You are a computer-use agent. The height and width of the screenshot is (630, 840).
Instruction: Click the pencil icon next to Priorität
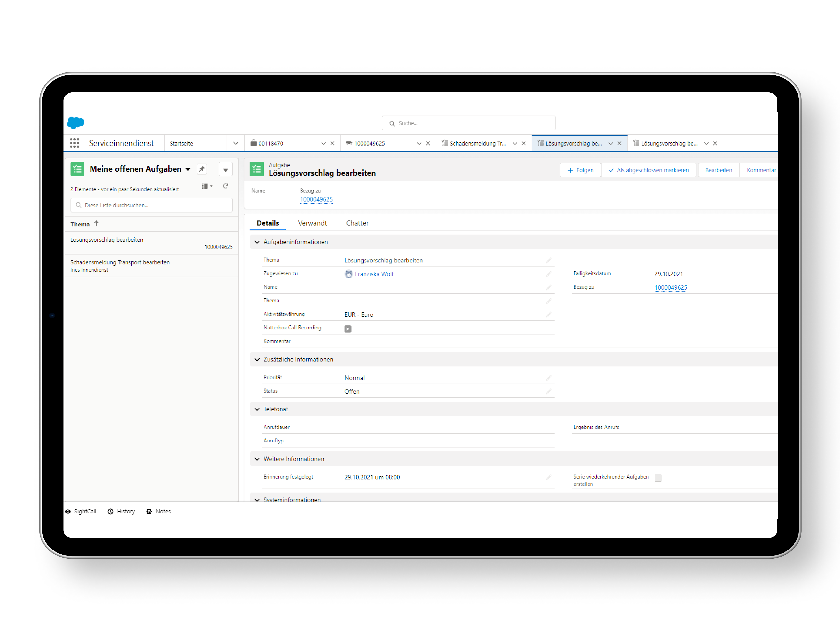(x=548, y=378)
